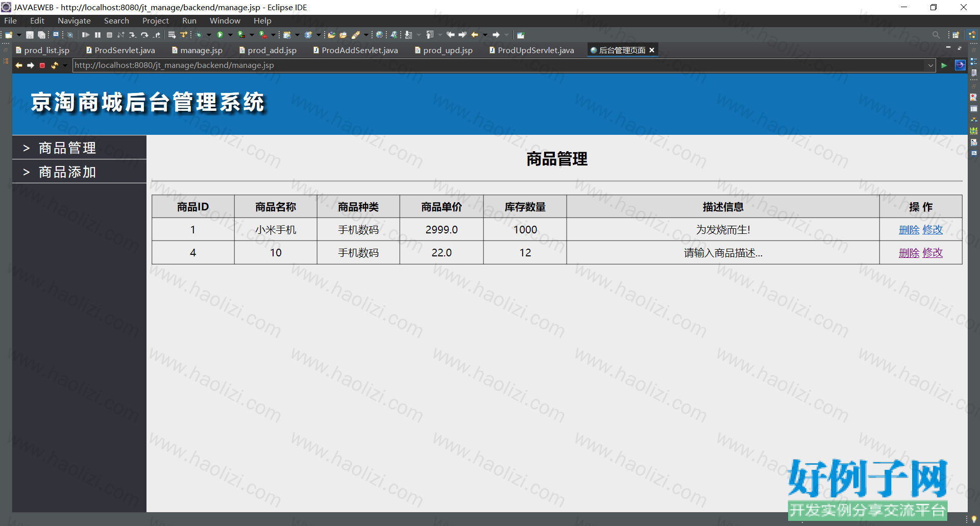
Task: Click the Coverage launch icon
Action: pyautogui.click(x=241, y=35)
